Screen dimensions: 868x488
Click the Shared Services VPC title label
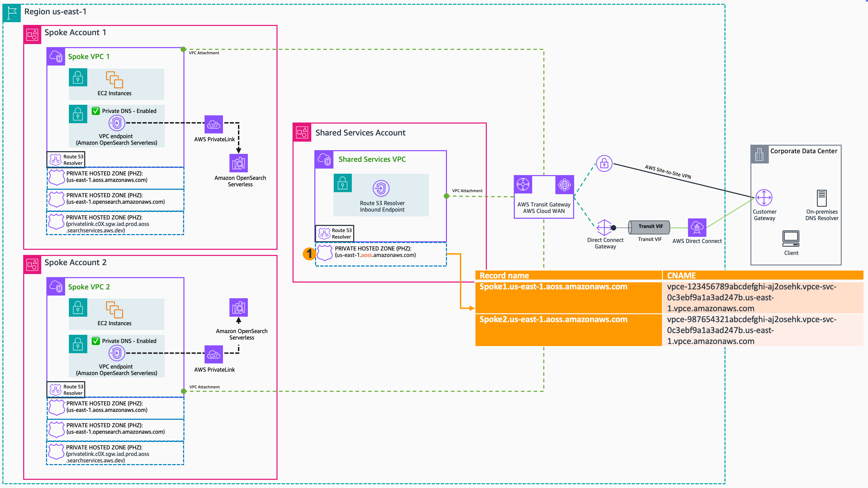point(372,159)
